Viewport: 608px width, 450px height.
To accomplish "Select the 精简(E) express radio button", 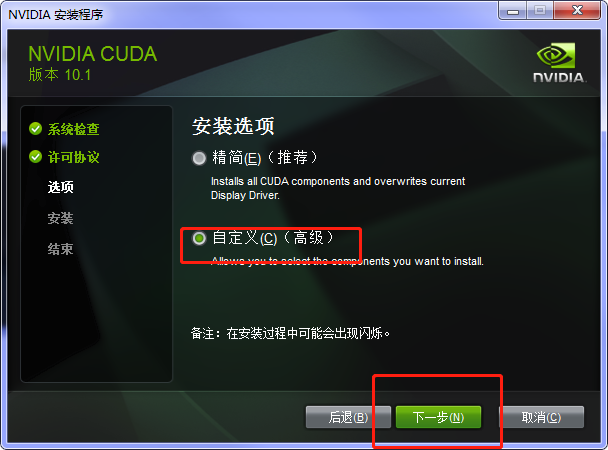I will point(199,158).
